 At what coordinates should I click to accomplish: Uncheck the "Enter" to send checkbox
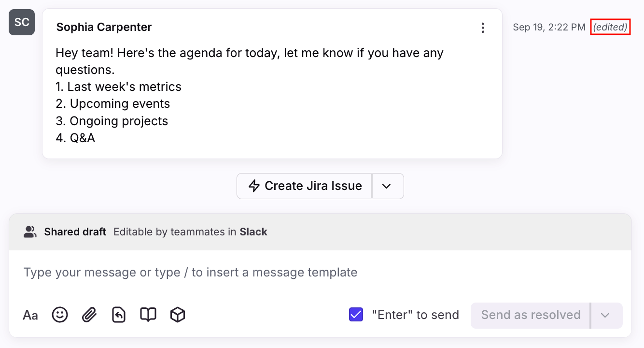[356, 315]
